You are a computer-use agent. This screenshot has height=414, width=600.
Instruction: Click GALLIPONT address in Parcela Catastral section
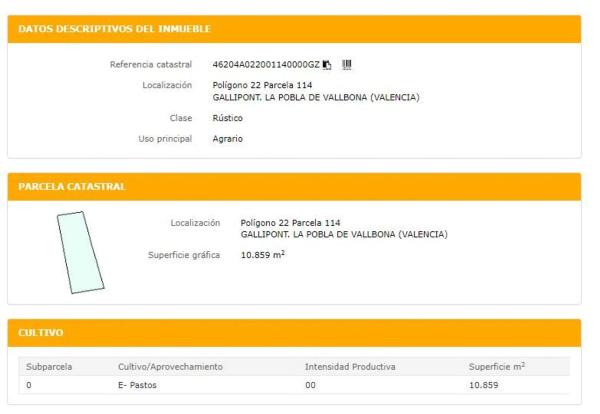(x=343, y=234)
